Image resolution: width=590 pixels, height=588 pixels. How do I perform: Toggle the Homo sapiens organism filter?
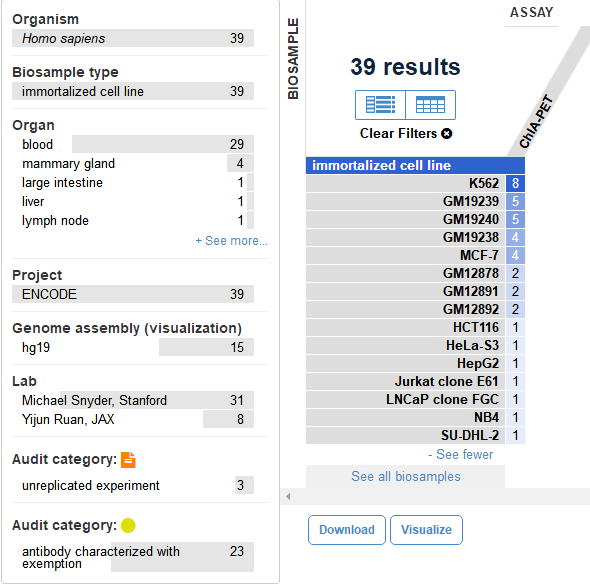pyautogui.click(x=133, y=38)
